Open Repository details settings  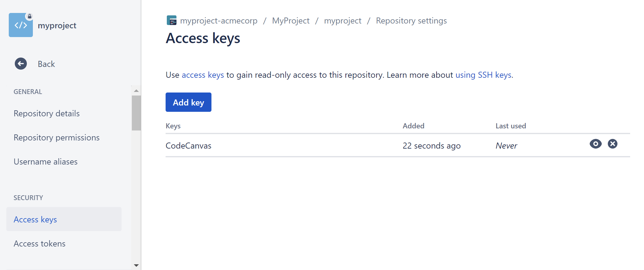(46, 113)
